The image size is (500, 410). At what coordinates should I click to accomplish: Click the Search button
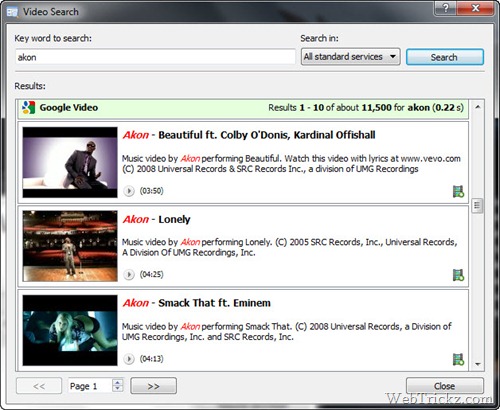(x=445, y=57)
